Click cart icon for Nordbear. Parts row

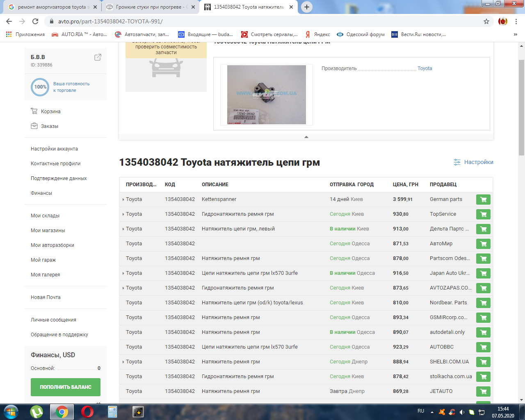point(483,303)
